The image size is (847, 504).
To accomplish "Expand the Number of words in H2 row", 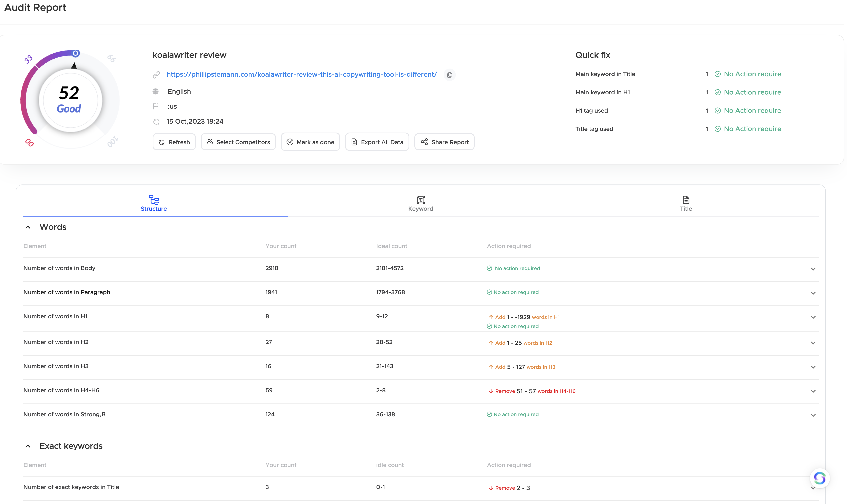I will pyautogui.click(x=813, y=343).
